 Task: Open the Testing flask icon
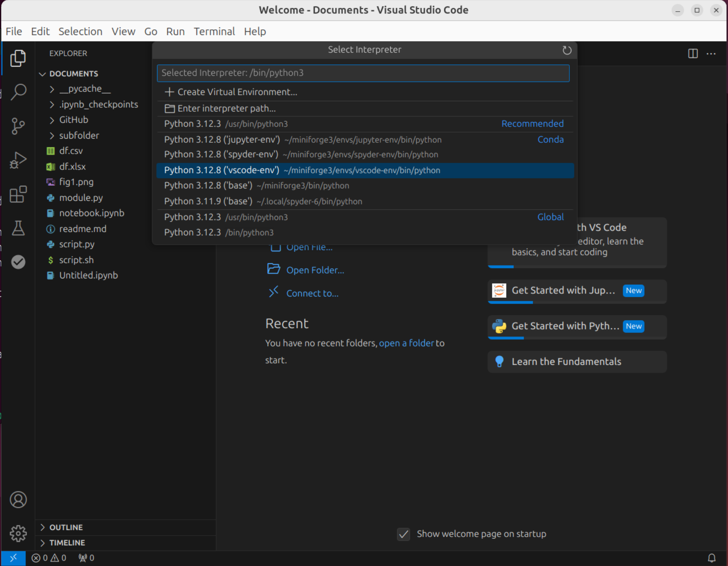18,228
